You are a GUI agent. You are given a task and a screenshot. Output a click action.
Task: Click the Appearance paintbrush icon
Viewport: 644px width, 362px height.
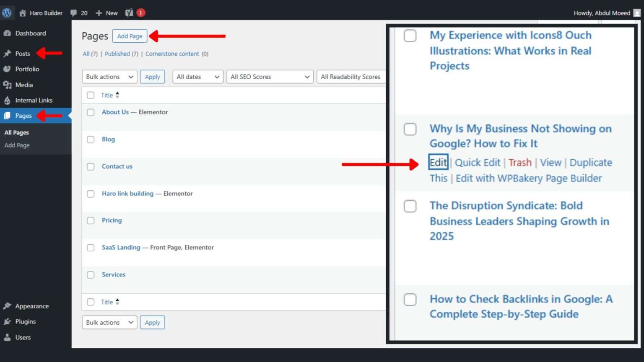7,306
